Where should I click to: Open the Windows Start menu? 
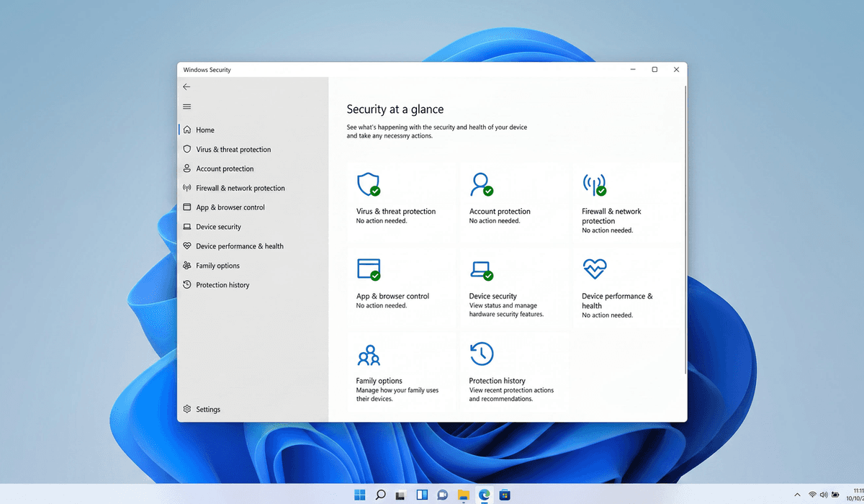[x=359, y=495]
